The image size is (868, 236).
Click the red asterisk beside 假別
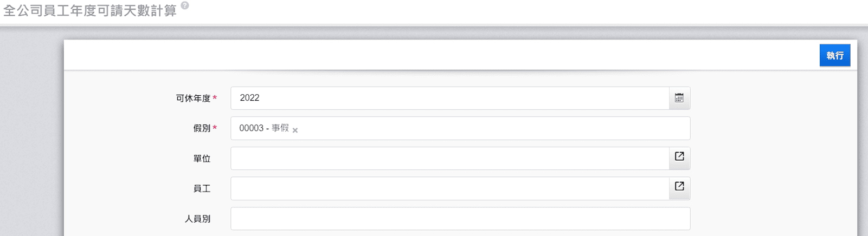click(215, 128)
